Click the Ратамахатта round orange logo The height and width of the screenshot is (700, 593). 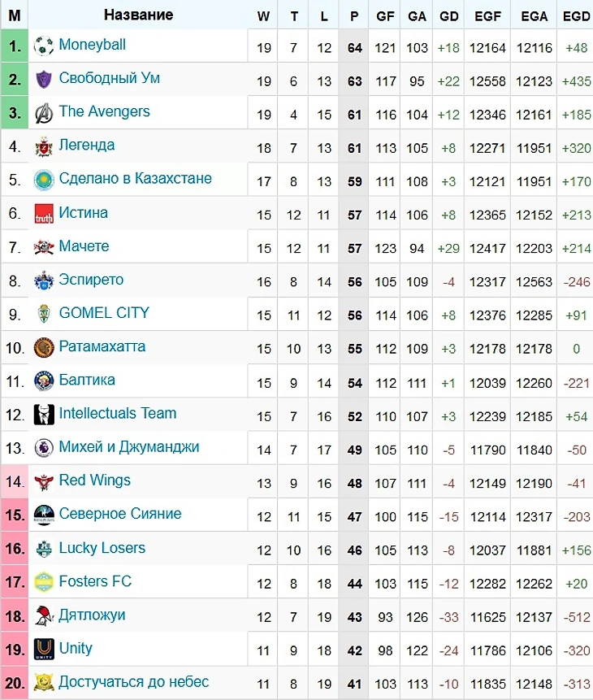(44, 348)
